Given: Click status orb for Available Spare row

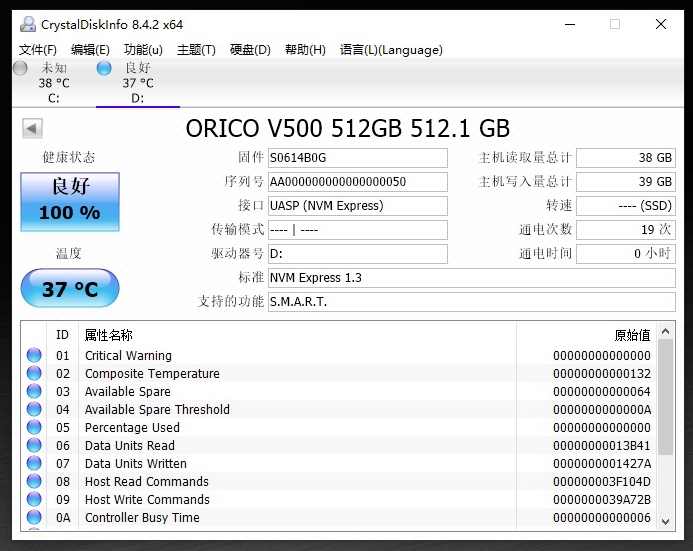Looking at the screenshot, I should [x=34, y=391].
